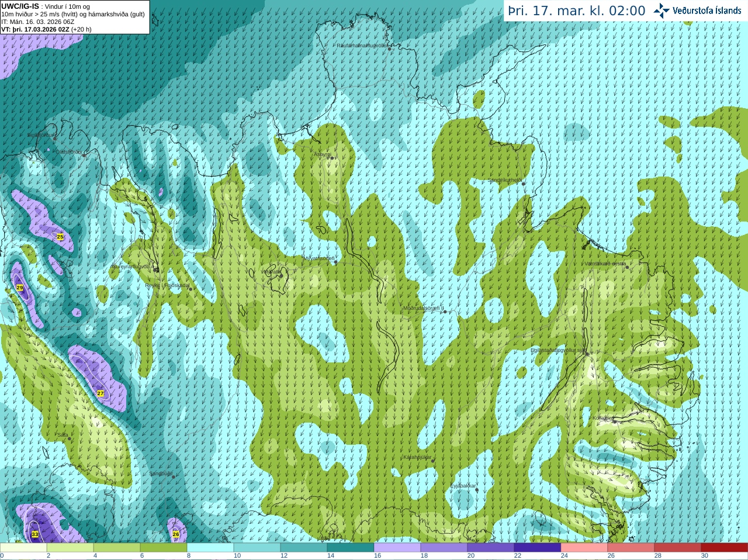Select the 'VT: þri. 17.03.2026 02Z' valid time line
The height and width of the screenshot is (560, 748).
click(x=46, y=29)
